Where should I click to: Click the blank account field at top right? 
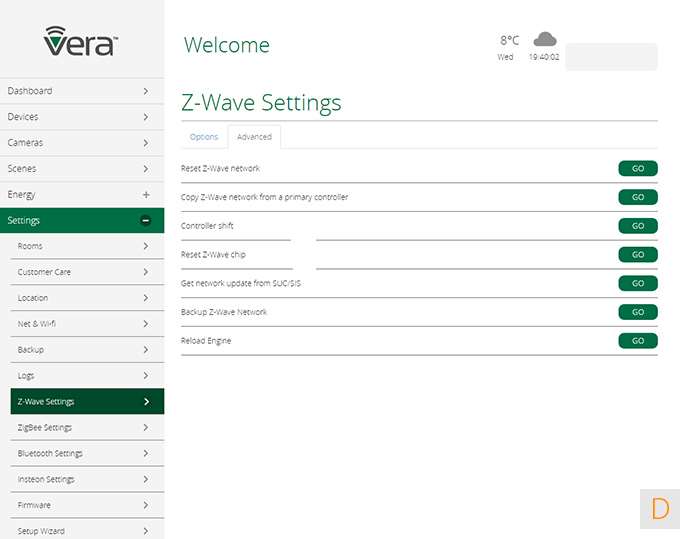(611, 57)
